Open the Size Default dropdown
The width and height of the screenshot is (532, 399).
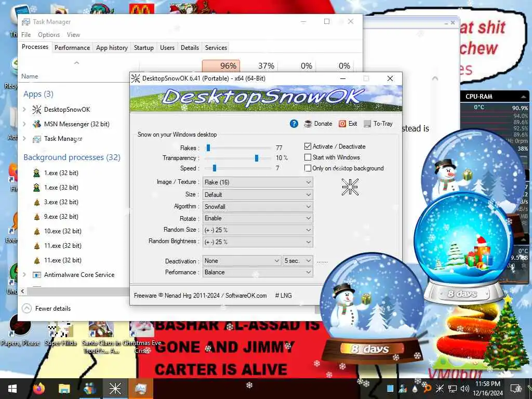[258, 195]
